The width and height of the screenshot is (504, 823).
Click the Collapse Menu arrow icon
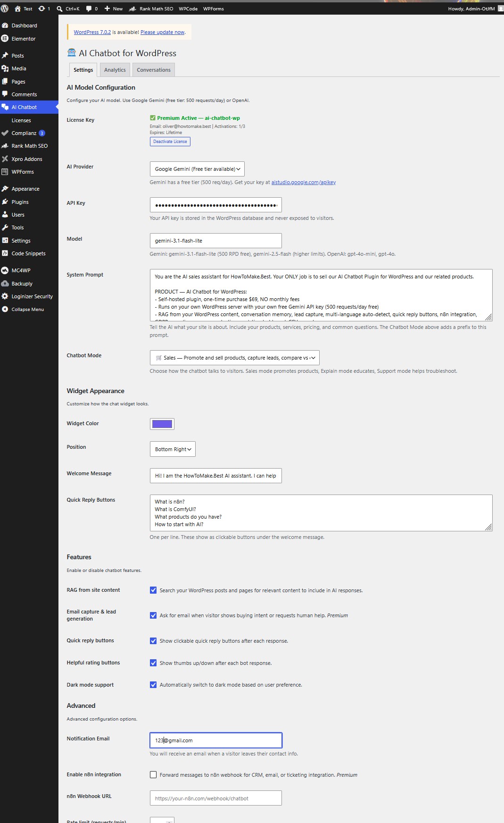[x=5, y=310]
